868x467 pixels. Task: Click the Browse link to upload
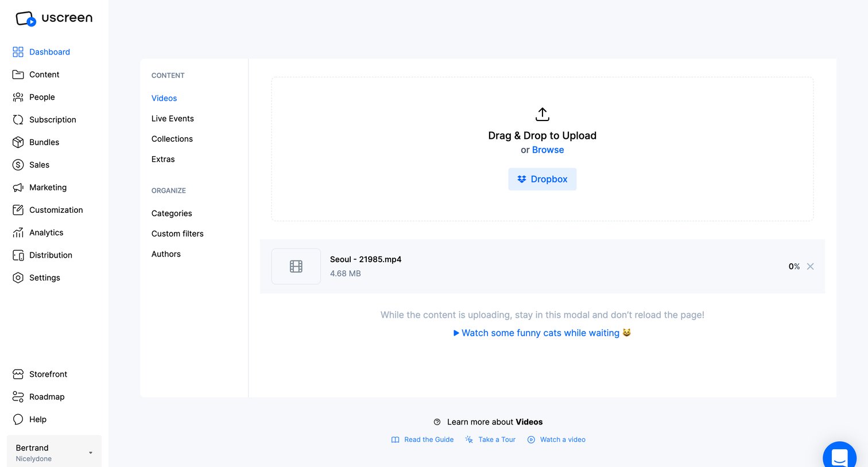click(548, 150)
